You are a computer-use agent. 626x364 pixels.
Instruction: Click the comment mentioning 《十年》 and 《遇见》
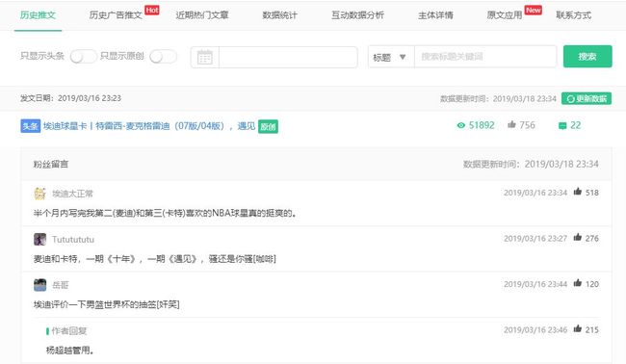[154, 259]
